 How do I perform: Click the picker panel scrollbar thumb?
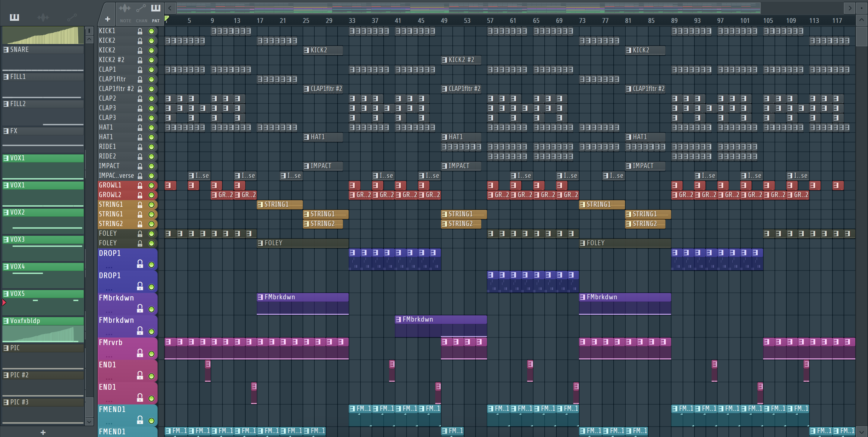point(89,407)
